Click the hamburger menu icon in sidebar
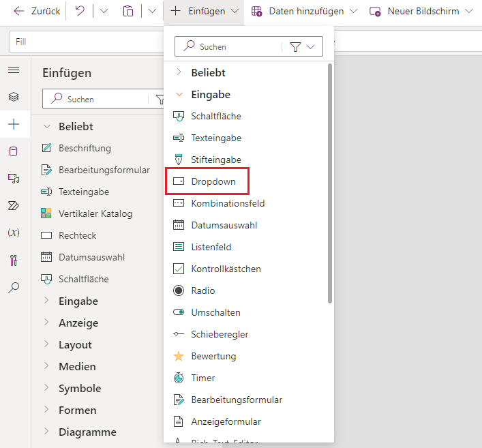 click(14, 70)
